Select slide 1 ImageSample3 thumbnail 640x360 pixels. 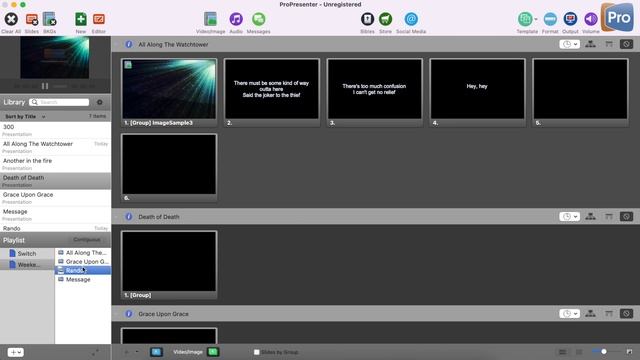(x=169, y=92)
